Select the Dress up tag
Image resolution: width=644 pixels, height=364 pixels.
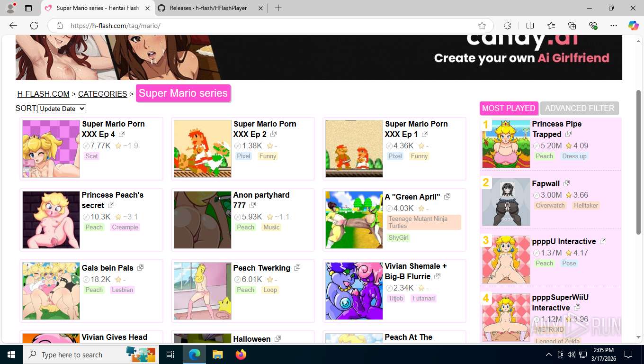(574, 156)
